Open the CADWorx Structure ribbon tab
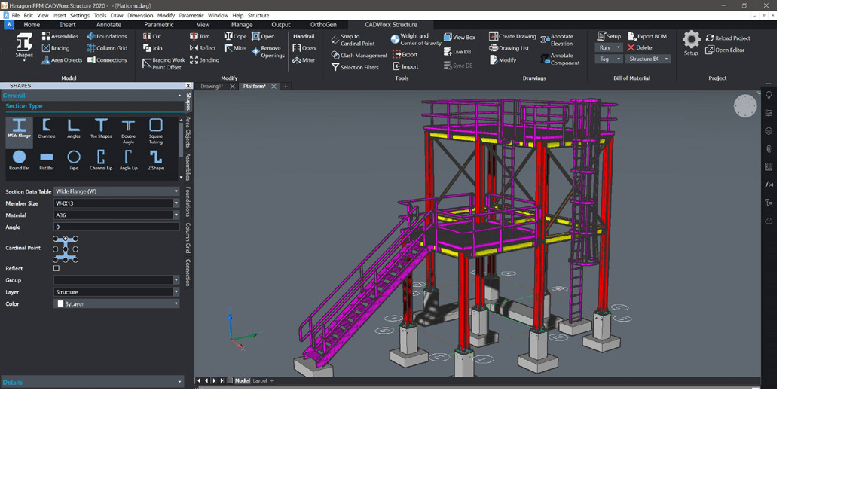 [x=391, y=25]
